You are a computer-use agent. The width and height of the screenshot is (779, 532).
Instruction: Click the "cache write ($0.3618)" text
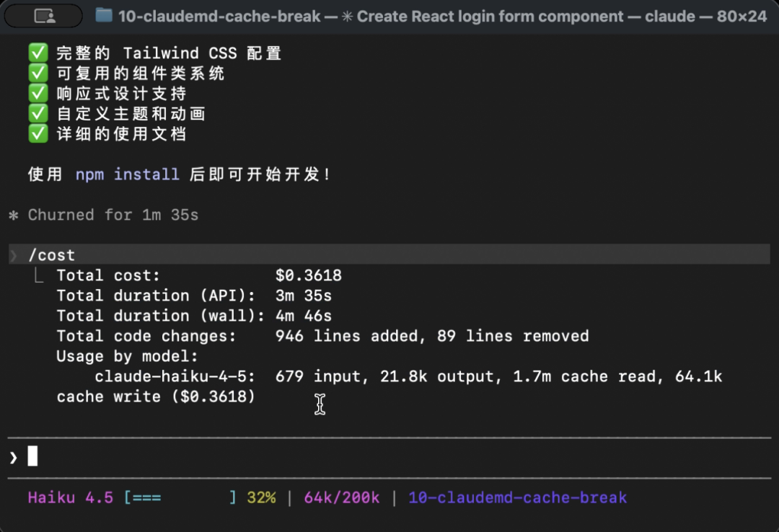pyautogui.click(x=156, y=396)
